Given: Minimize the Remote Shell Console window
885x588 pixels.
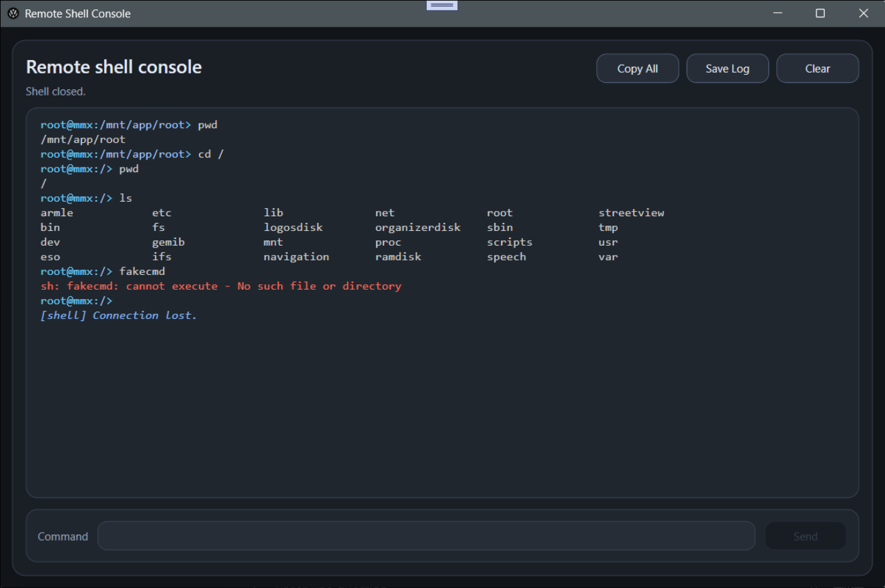Looking at the screenshot, I should (777, 13).
